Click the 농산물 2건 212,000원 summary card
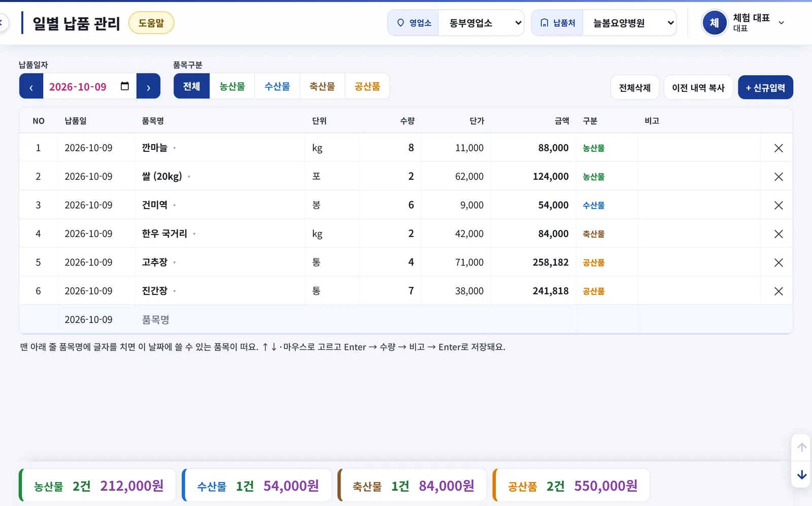Image resolution: width=812 pixels, height=506 pixels. pyautogui.click(x=97, y=486)
